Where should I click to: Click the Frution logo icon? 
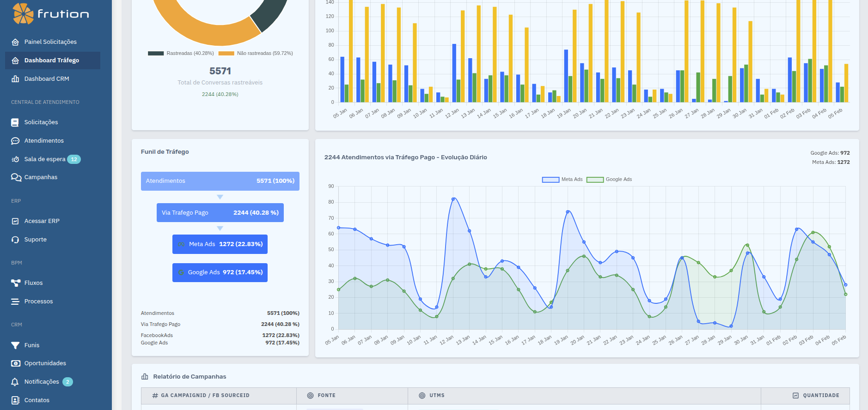pyautogui.click(x=23, y=13)
